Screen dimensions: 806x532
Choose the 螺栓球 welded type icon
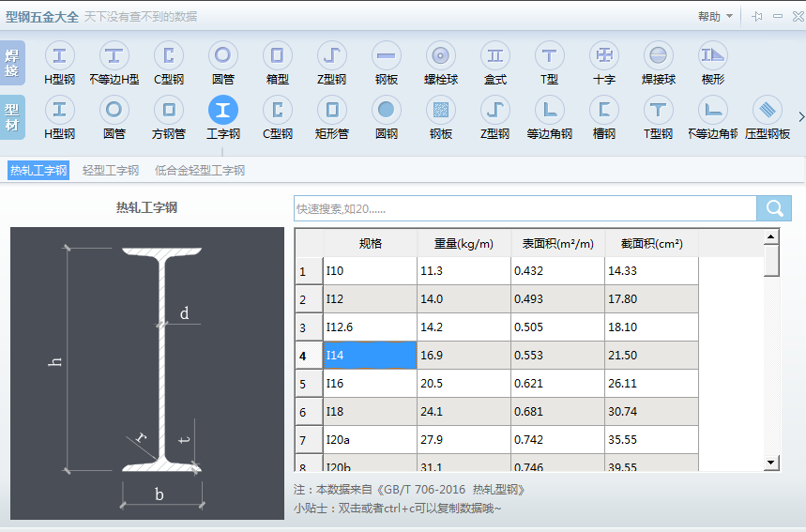pyautogui.click(x=441, y=55)
